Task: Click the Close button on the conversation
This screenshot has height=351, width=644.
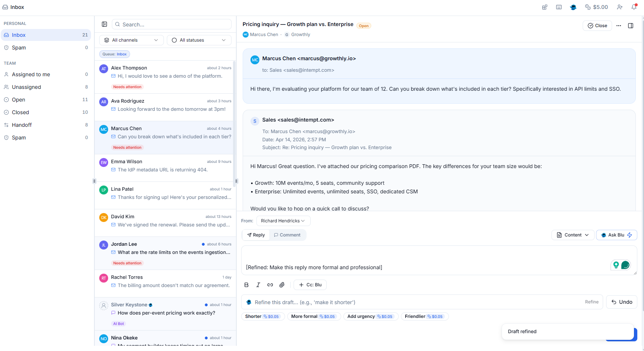Action: 597,25
